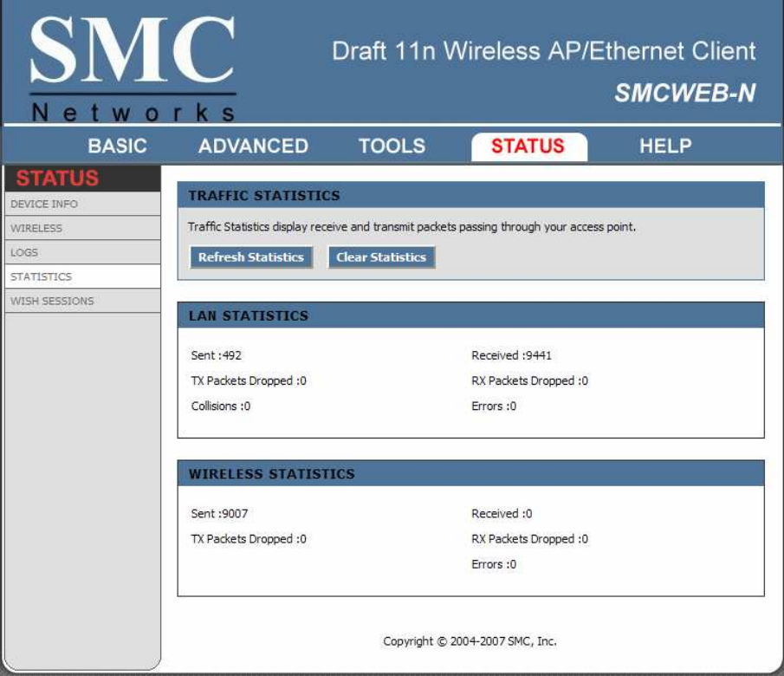The height and width of the screenshot is (676, 784).
Task: Click the wireless 'Errors :0' entry
Action: (494, 564)
